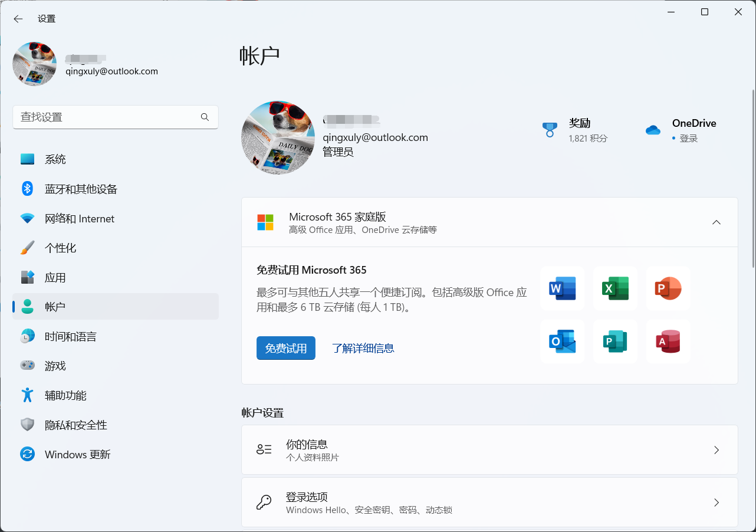The width and height of the screenshot is (756, 532).
Task: Open the 了解详细信息 link
Action: 363,348
